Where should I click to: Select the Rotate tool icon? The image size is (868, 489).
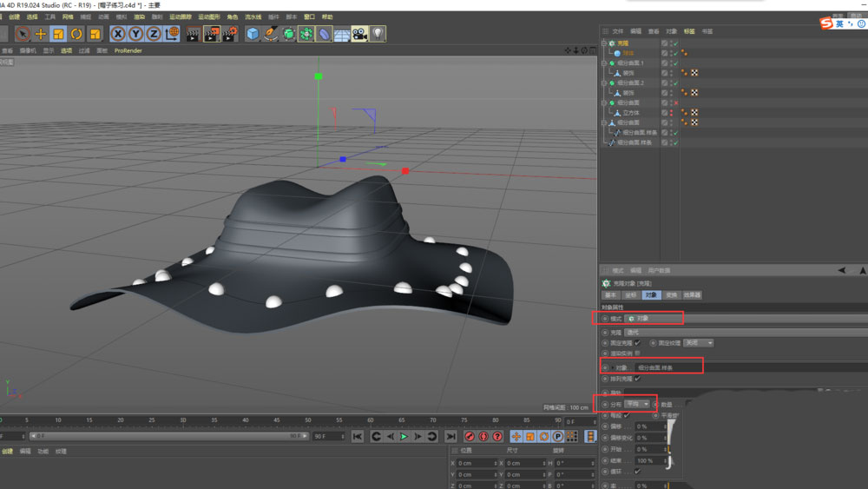coord(76,34)
